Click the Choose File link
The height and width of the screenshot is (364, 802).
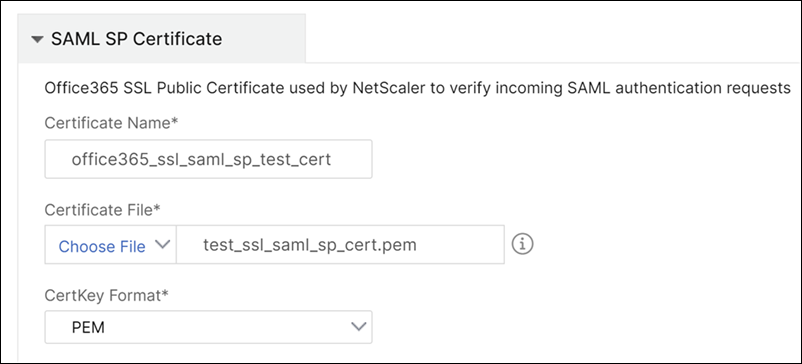(x=102, y=246)
